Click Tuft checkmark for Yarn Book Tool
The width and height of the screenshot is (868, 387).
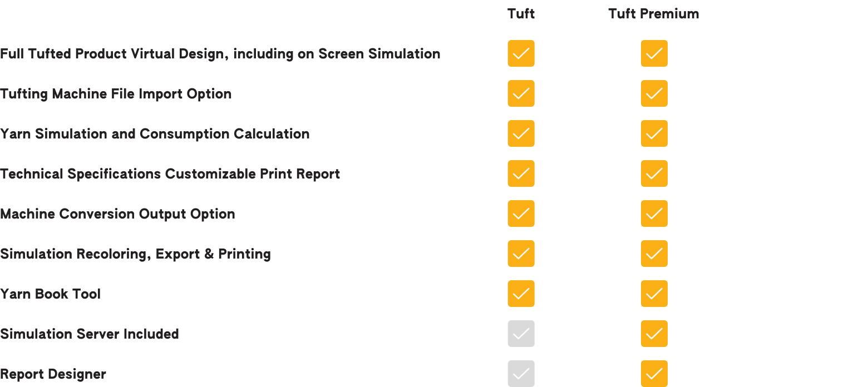tap(521, 294)
